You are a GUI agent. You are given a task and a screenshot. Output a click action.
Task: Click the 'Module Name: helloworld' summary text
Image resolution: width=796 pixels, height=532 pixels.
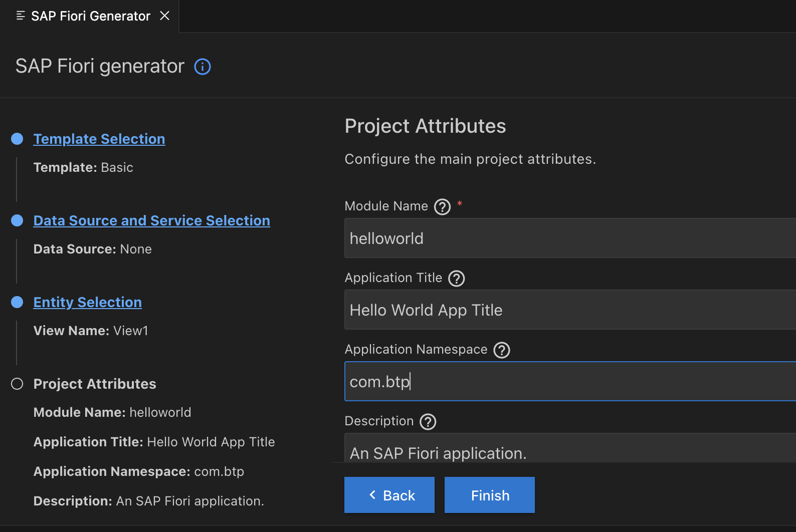pos(112,412)
